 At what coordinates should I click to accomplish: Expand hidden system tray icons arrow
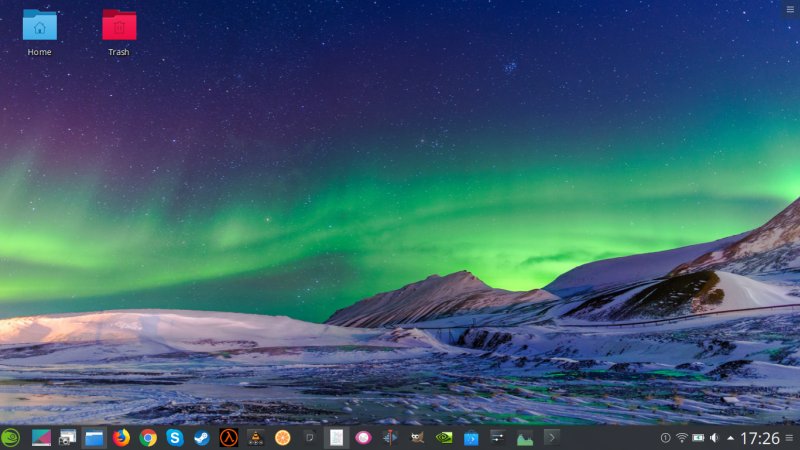click(x=731, y=438)
